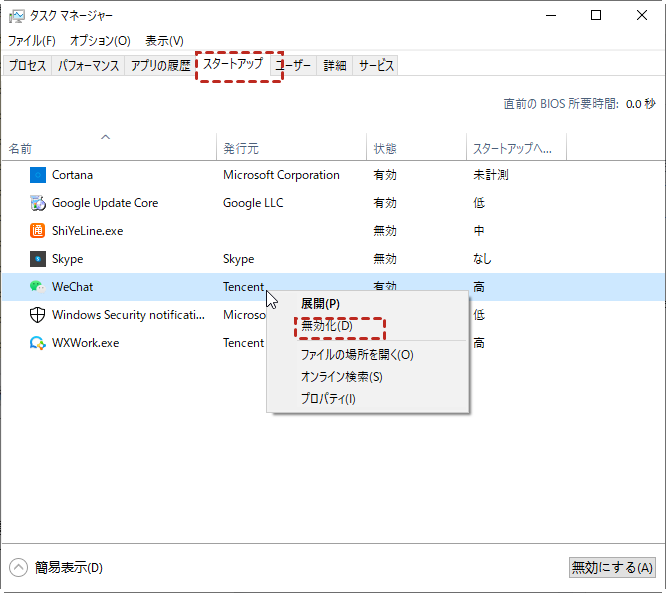The width and height of the screenshot is (666, 593).
Task: Click the 直前の BIOS 所要時間 text
Action: pos(561,104)
